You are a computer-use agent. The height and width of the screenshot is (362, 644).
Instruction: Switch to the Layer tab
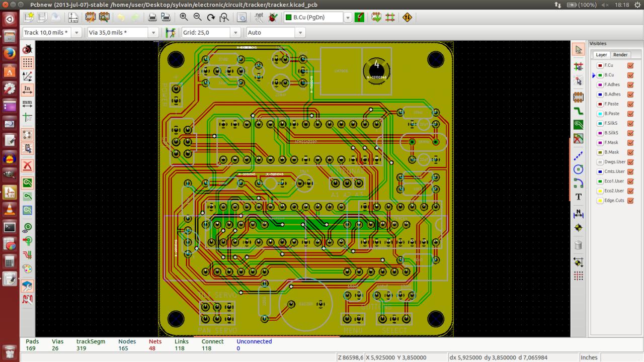(602, 55)
